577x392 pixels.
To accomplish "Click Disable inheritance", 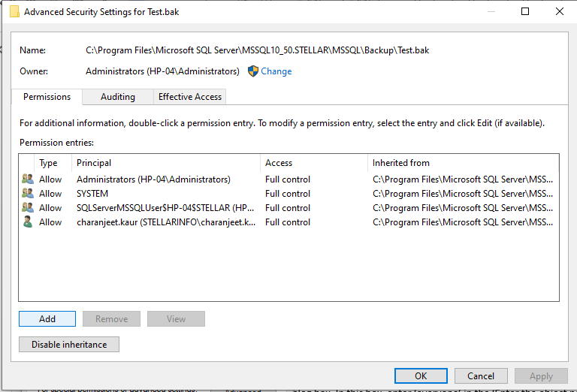I will (69, 345).
